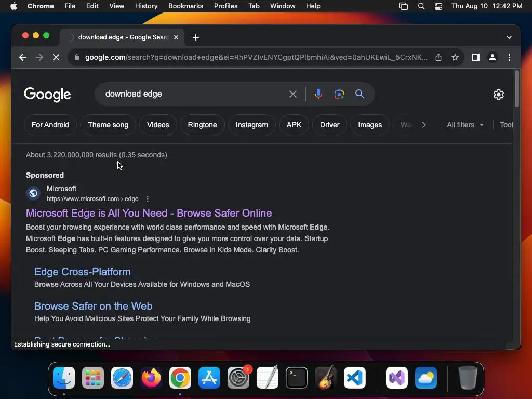Clear the Google search box text
The image size is (532, 399).
(293, 94)
